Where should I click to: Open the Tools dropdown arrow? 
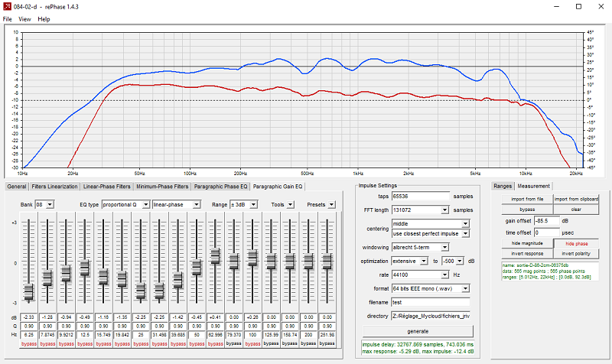pyautogui.click(x=290, y=204)
